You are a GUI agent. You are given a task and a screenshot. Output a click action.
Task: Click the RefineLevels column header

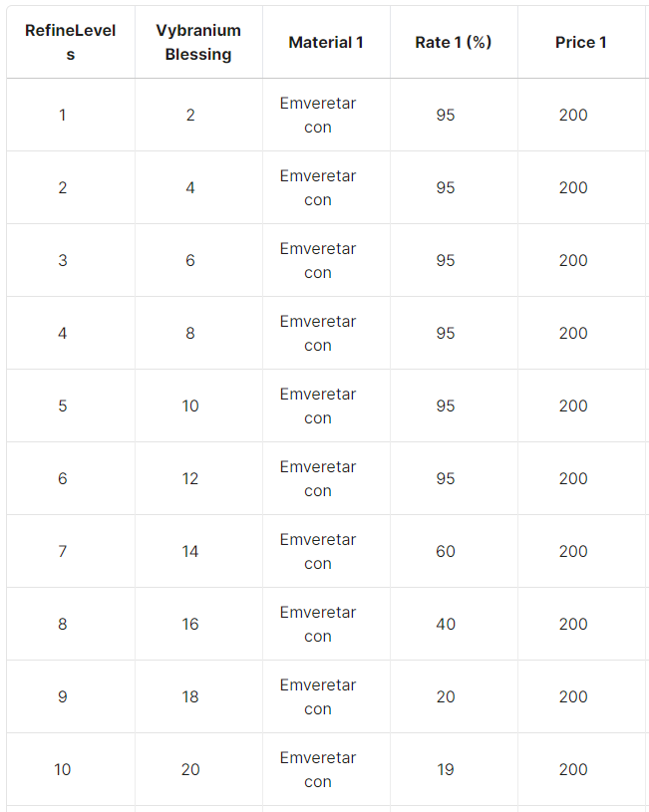(71, 42)
